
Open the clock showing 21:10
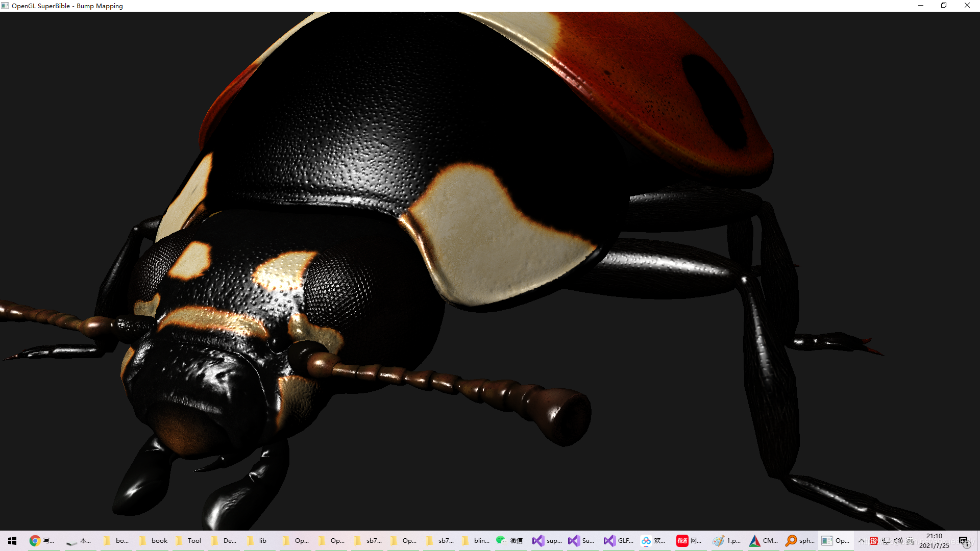(934, 541)
